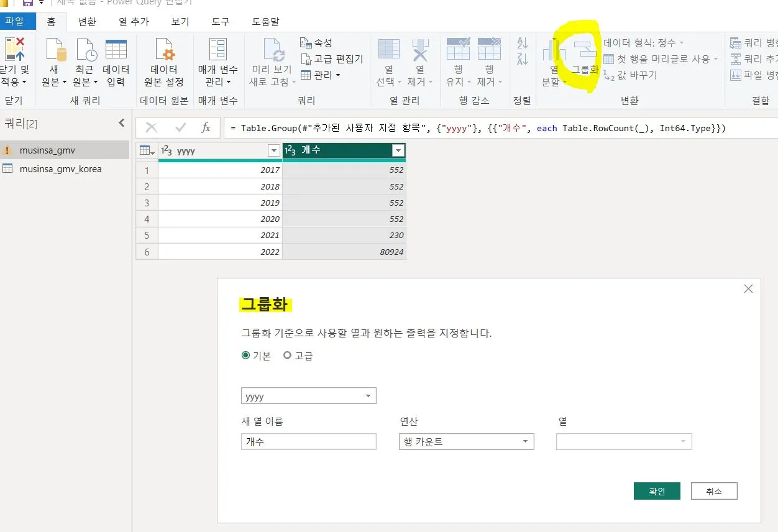
Task: Sort descending with the Z-A icon
Action: [522, 59]
